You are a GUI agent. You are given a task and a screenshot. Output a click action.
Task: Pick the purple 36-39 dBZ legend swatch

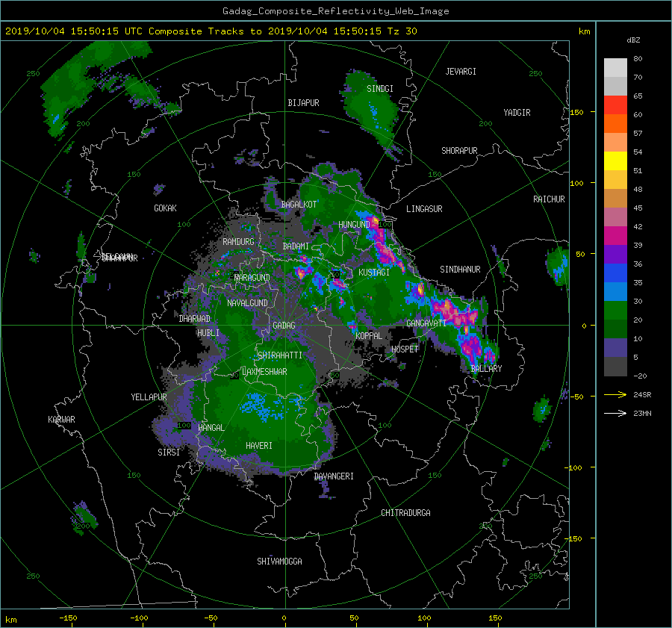coord(615,254)
